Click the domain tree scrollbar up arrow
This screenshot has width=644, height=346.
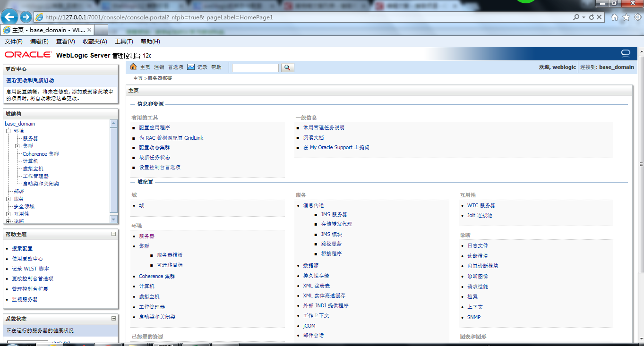tap(113, 123)
